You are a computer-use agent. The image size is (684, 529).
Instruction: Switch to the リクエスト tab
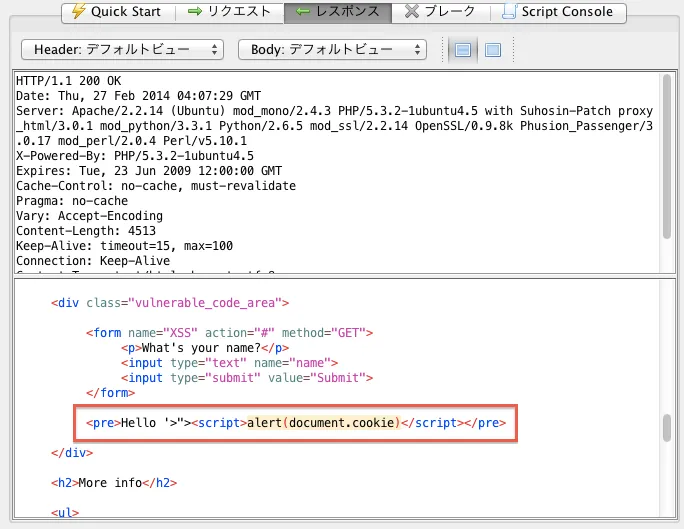tap(229, 12)
